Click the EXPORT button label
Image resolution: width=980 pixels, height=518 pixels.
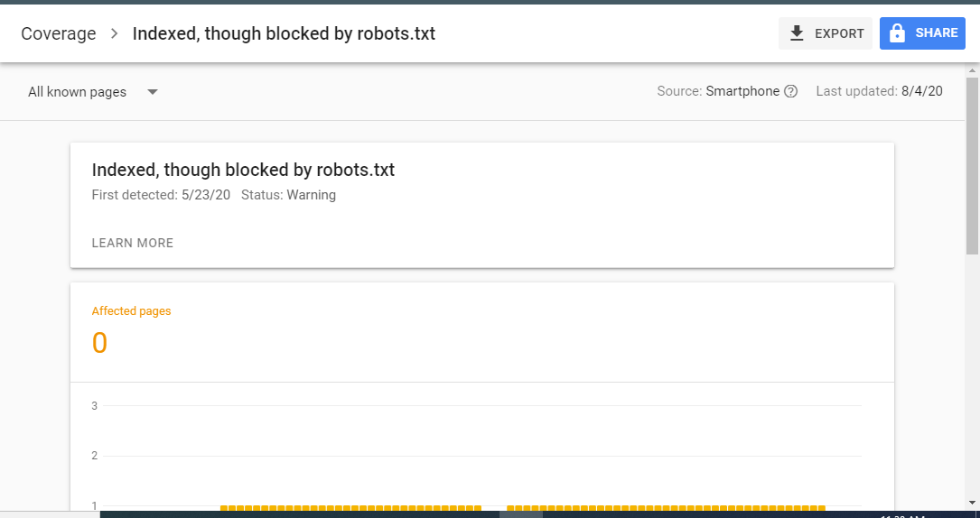pos(839,33)
